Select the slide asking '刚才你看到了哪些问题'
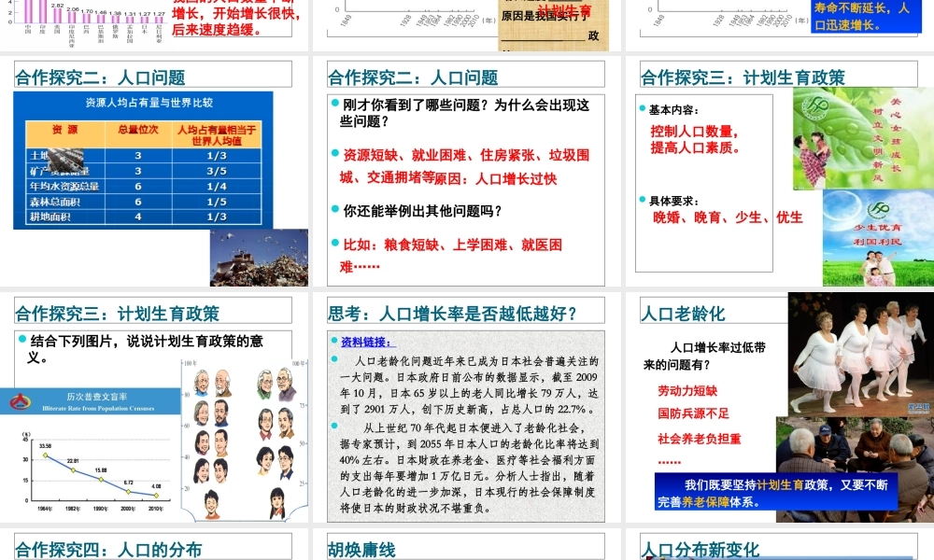Viewport: 934px width, 560px height. [x=466, y=172]
